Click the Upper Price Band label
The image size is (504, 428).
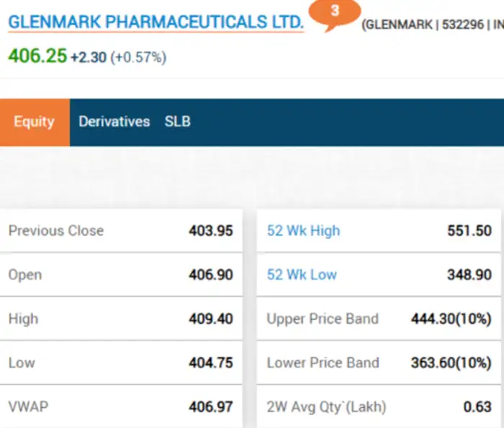(x=323, y=319)
